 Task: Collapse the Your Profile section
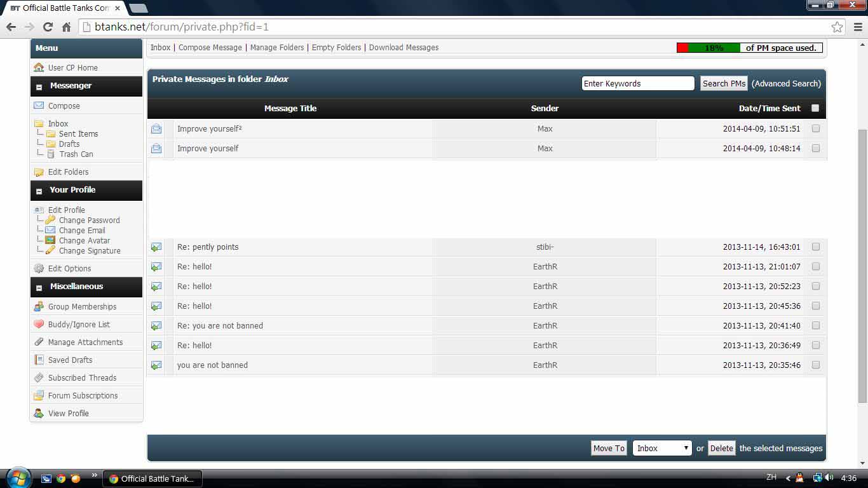tap(39, 191)
